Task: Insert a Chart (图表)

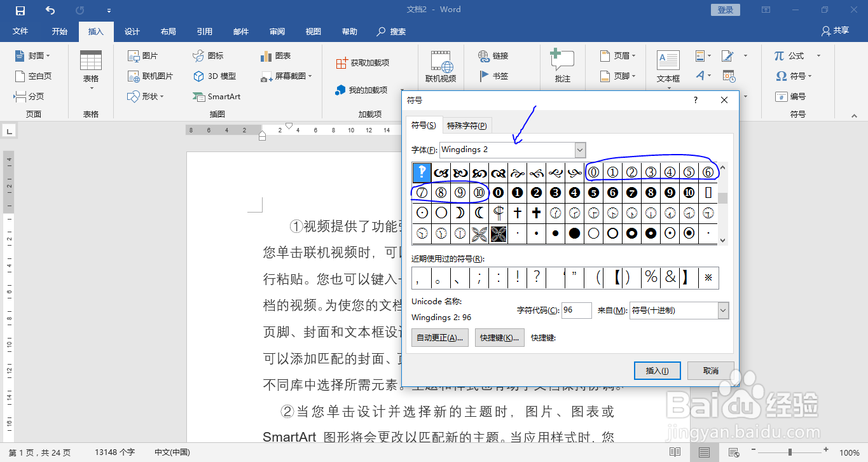Action: click(x=276, y=56)
